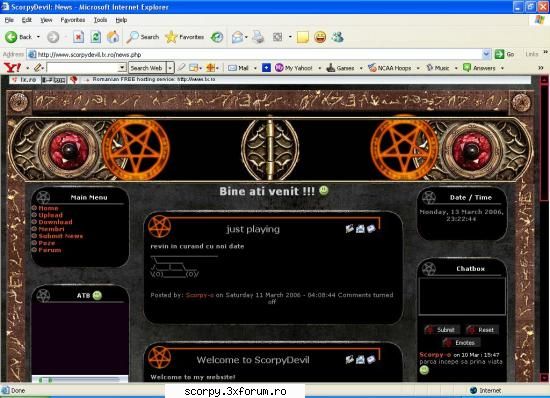
Task: Click the chatbox Reset button
Action: [x=482, y=330]
